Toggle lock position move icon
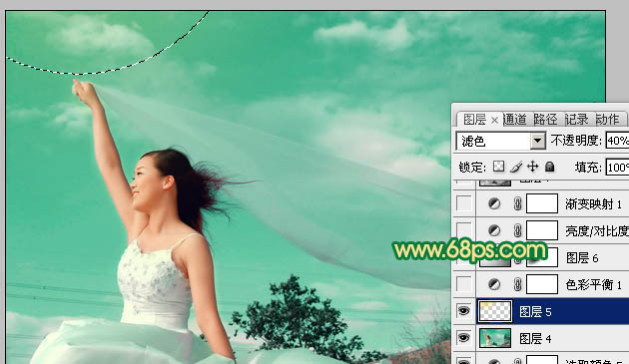Image resolution: width=629 pixels, height=364 pixels. pyautogui.click(x=533, y=167)
